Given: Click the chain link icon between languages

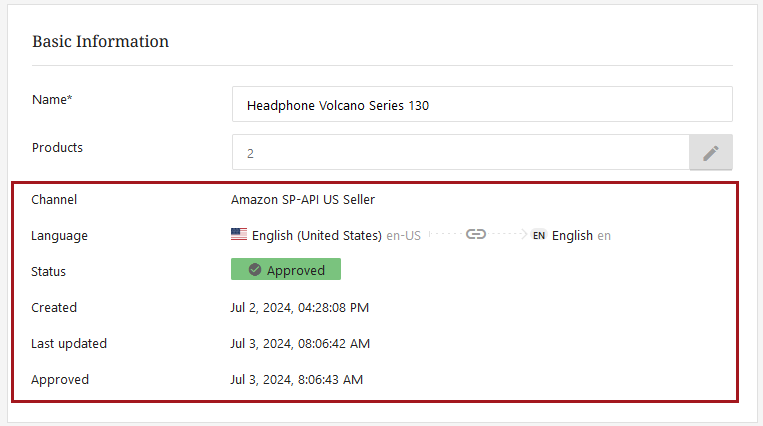Looking at the screenshot, I should [x=476, y=235].
